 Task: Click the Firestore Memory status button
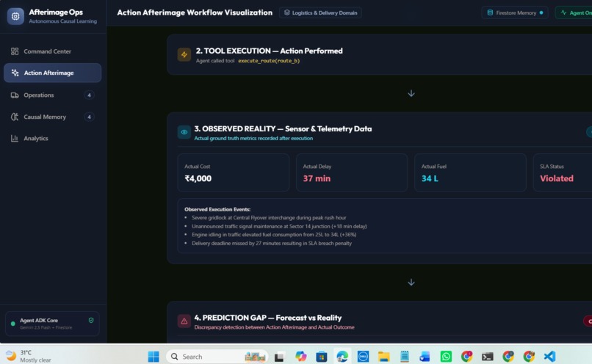click(515, 12)
